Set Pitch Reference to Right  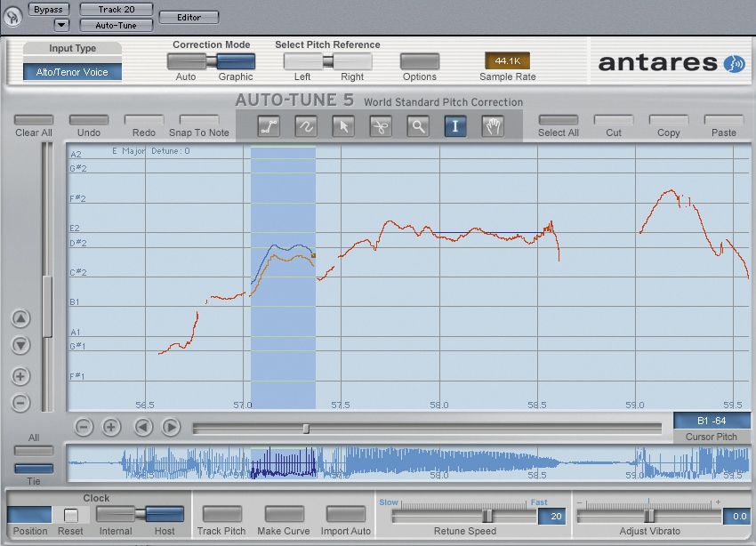pos(352,61)
